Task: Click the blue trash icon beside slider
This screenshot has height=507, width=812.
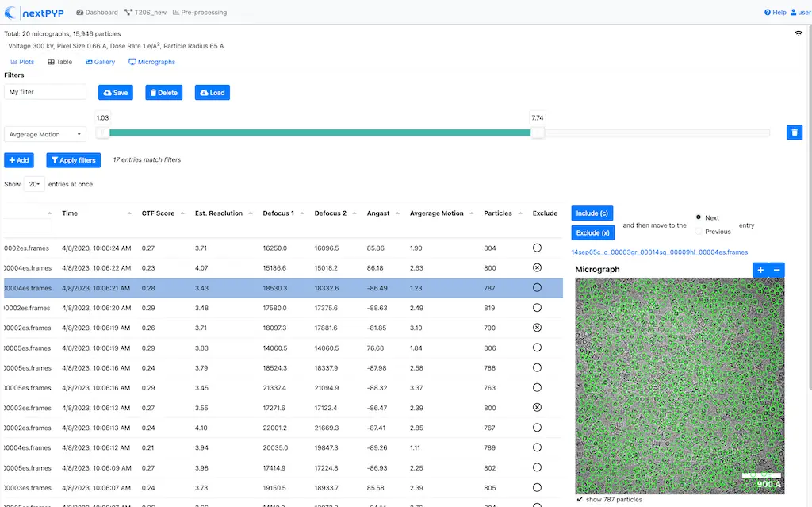Action: [794, 133]
